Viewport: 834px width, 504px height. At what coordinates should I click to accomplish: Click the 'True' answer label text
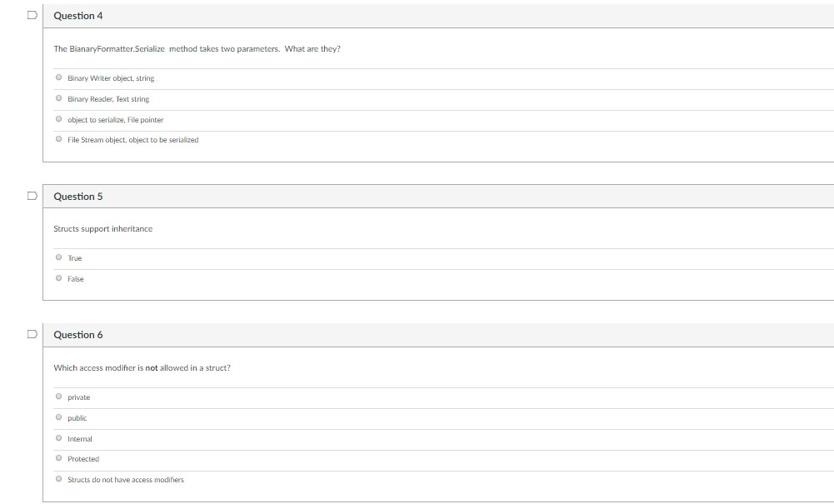[x=74, y=258]
